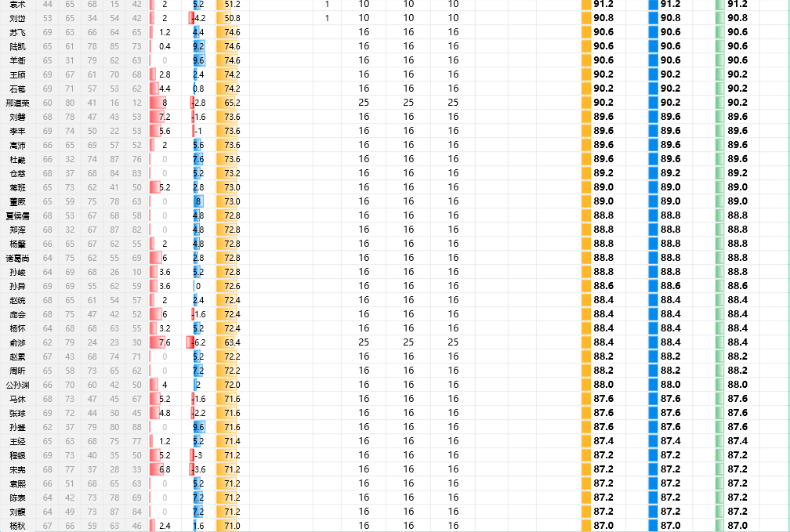Click the name cell 诸葛尚
The width and height of the screenshot is (790, 532).
(17, 258)
